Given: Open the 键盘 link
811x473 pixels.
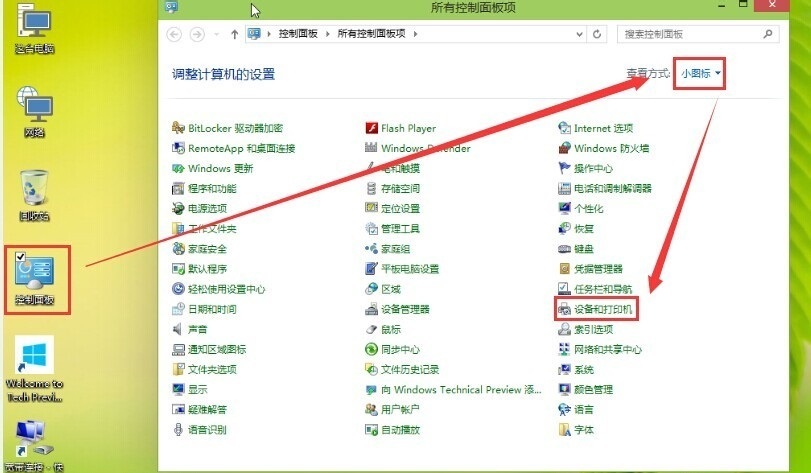Looking at the screenshot, I should click(584, 249).
